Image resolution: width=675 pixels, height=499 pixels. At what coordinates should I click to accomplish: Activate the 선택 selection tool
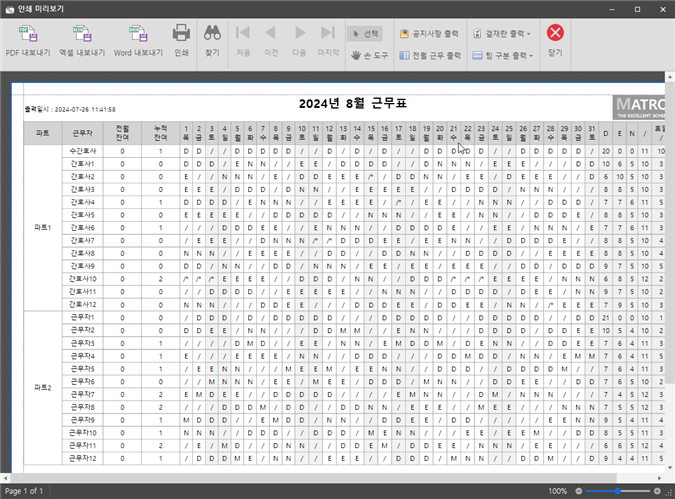coord(365,33)
